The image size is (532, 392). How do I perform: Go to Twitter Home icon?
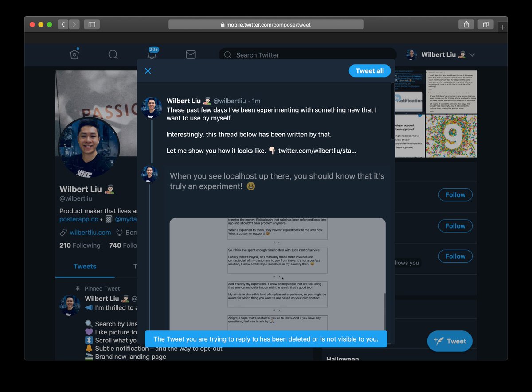tap(74, 54)
